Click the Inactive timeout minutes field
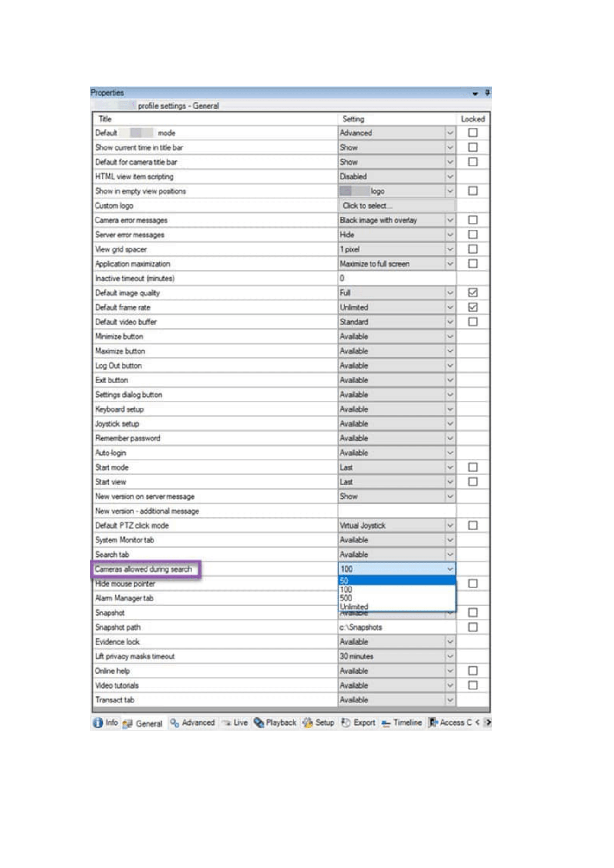The height and width of the screenshot is (868, 614). pyautogui.click(x=397, y=279)
